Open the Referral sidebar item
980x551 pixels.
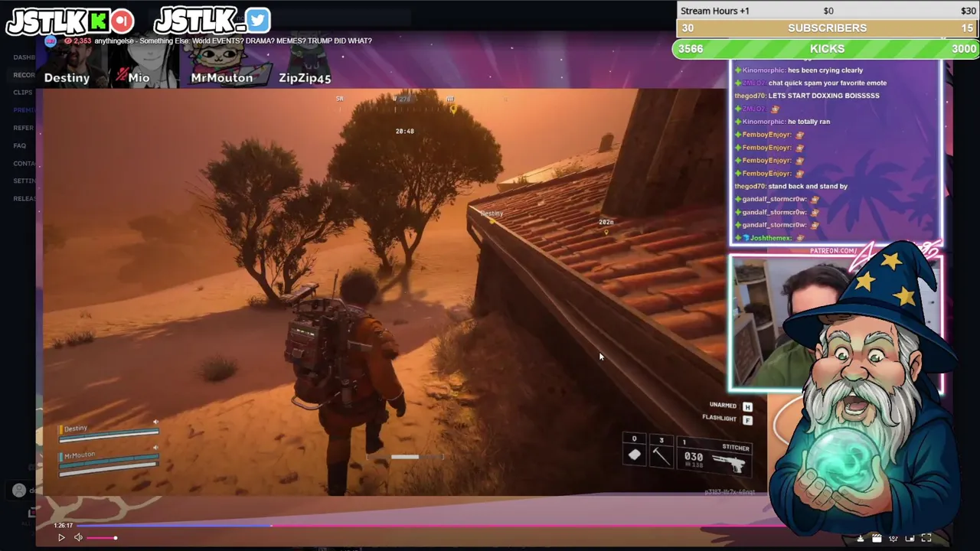(23, 128)
